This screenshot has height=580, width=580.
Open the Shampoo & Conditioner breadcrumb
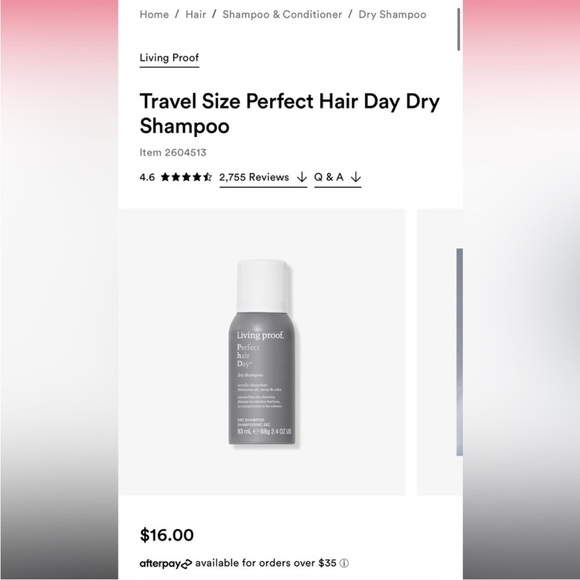pos(282,15)
